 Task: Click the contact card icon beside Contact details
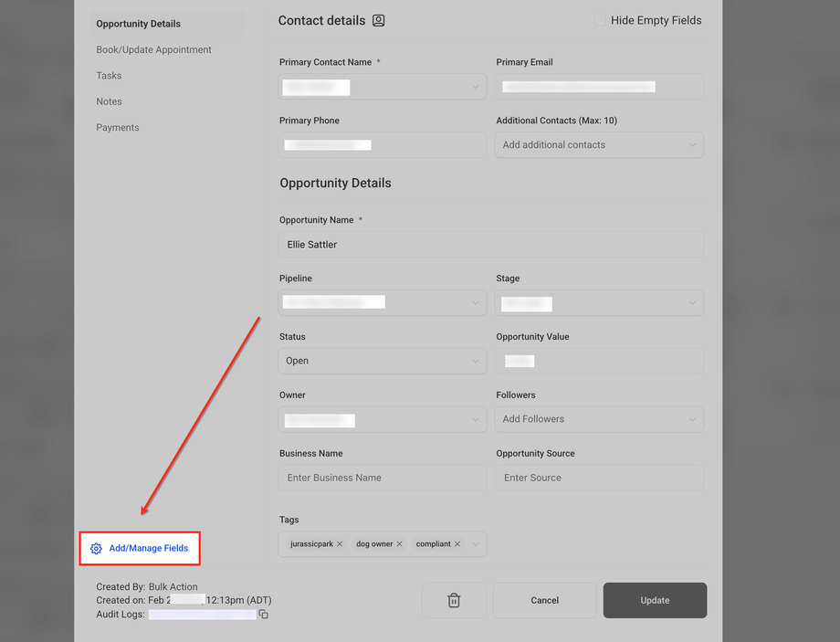coord(378,20)
